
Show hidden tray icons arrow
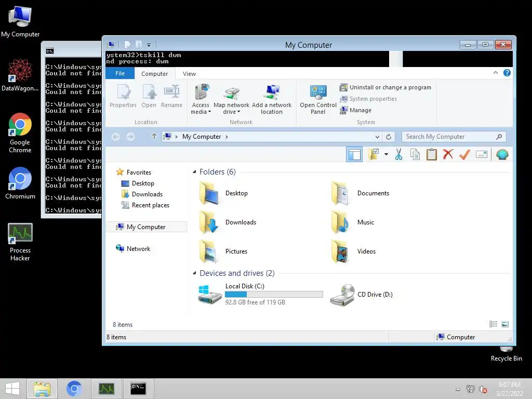point(458,389)
